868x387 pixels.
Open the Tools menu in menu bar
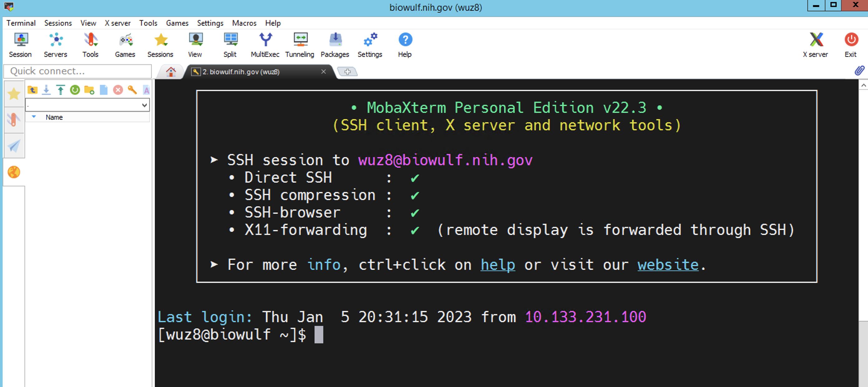click(148, 23)
